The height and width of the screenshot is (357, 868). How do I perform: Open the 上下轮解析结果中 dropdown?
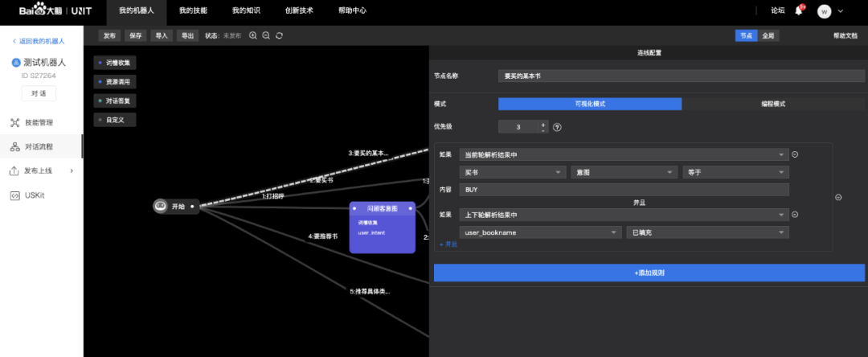[624, 215]
